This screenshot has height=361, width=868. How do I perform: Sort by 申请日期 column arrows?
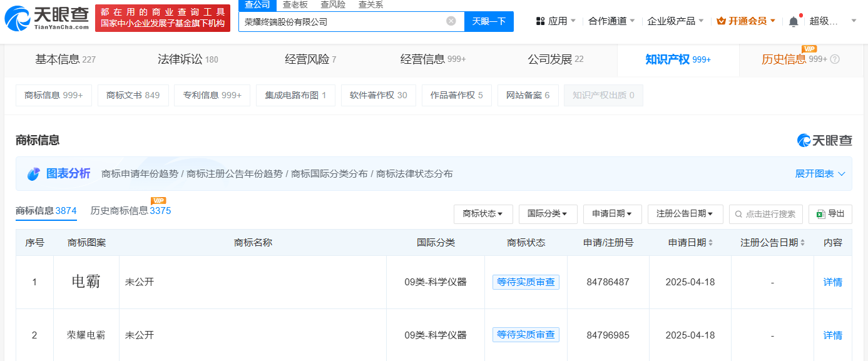click(710, 243)
